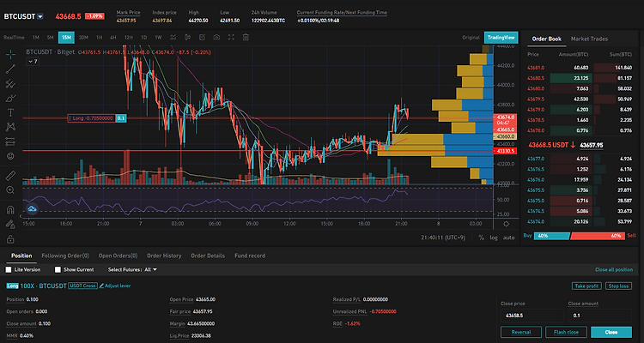Image resolution: width=644 pixels, height=343 pixels.
Task: Select the brush drawing tool
Action: (x=10, y=98)
